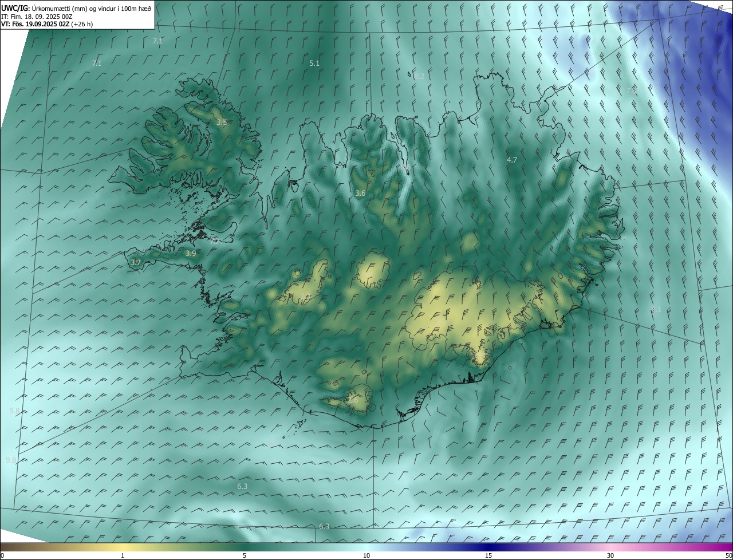This screenshot has height=560, width=733.
Task: Click the pale yellow section of the colorbar
Action: (123, 547)
